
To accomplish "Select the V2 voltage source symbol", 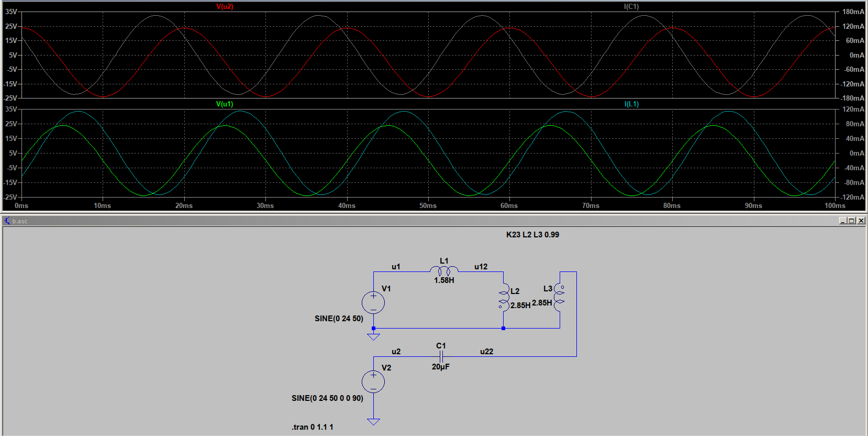I will [x=373, y=382].
